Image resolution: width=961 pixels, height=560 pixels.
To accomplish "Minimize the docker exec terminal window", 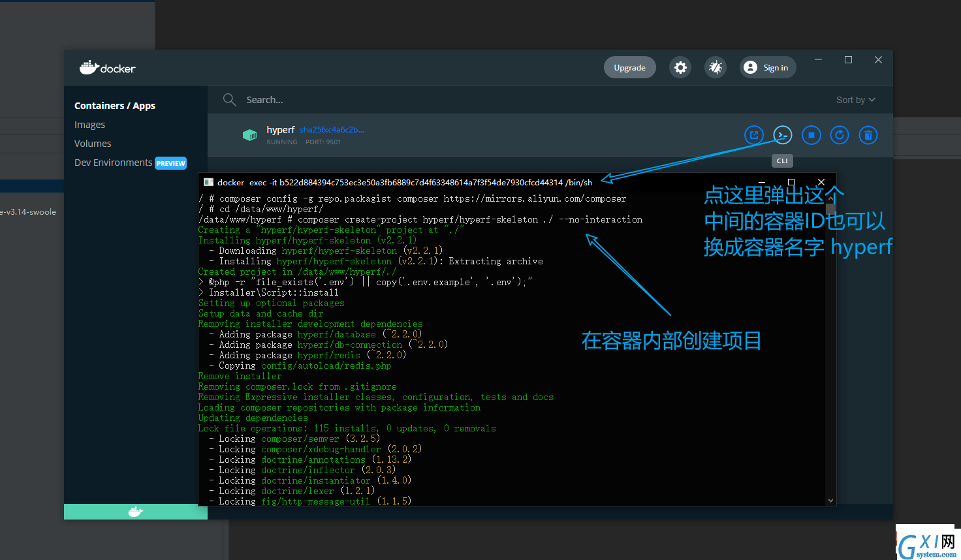I will tap(761, 182).
